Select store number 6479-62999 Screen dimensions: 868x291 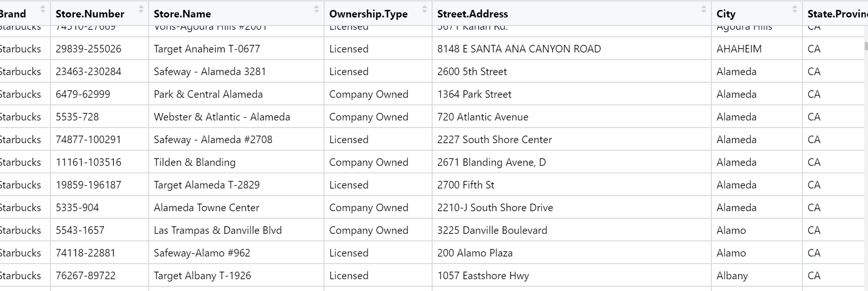click(x=83, y=94)
